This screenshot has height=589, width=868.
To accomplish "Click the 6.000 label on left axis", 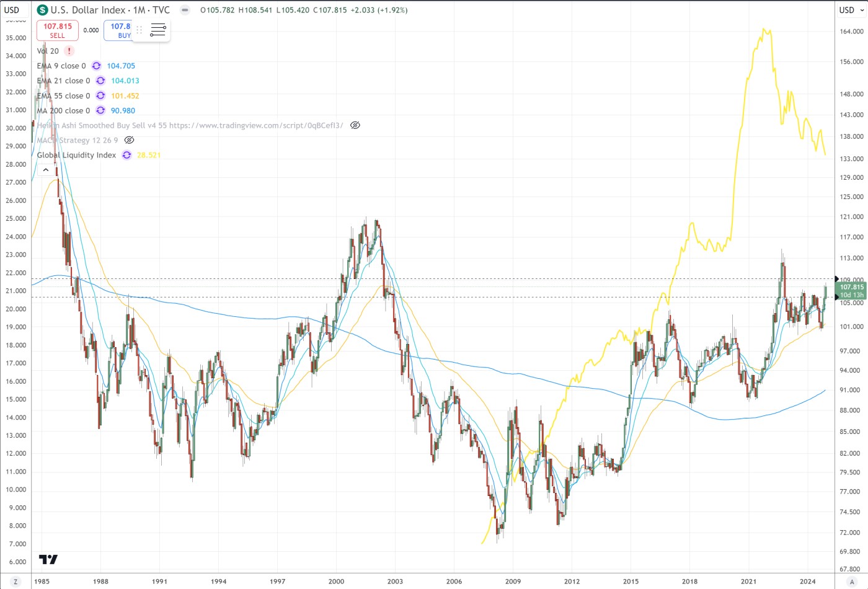I will click(x=17, y=562).
